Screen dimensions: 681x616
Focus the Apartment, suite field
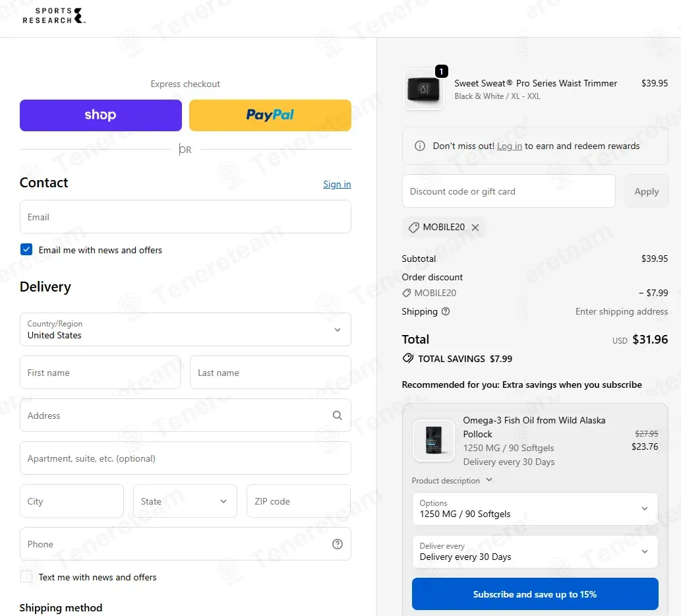pyautogui.click(x=185, y=458)
